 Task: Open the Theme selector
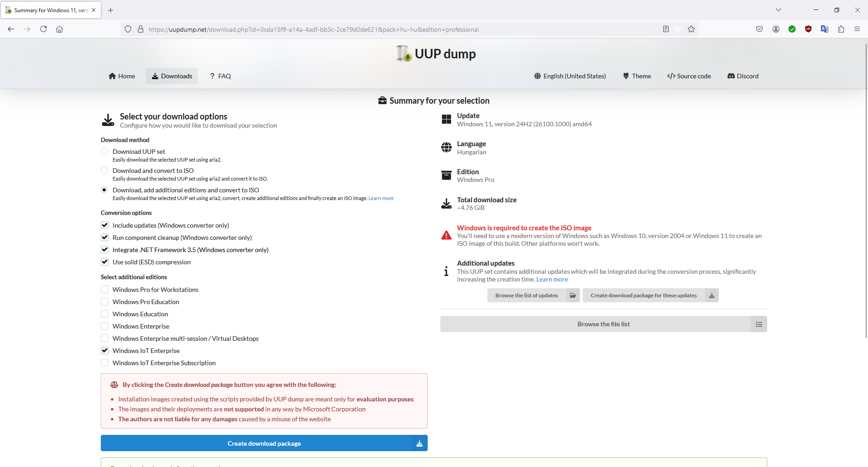tap(637, 76)
